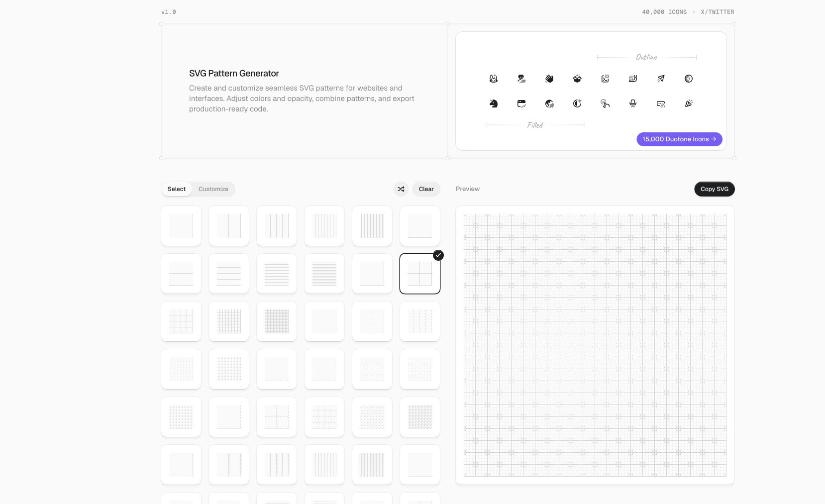Click the office chair outline icon
This screenshot has height=504, width=825.
click(x=633, y=103)
